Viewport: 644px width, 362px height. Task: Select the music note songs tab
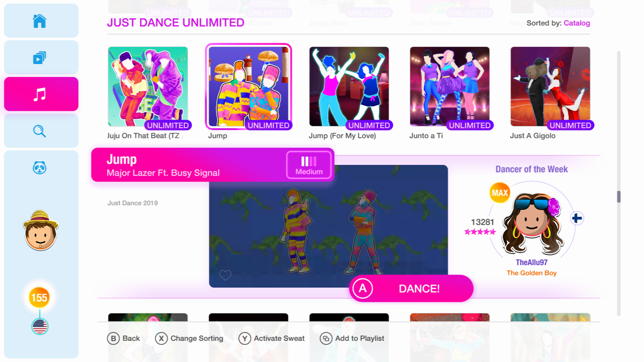pos(40,94)
